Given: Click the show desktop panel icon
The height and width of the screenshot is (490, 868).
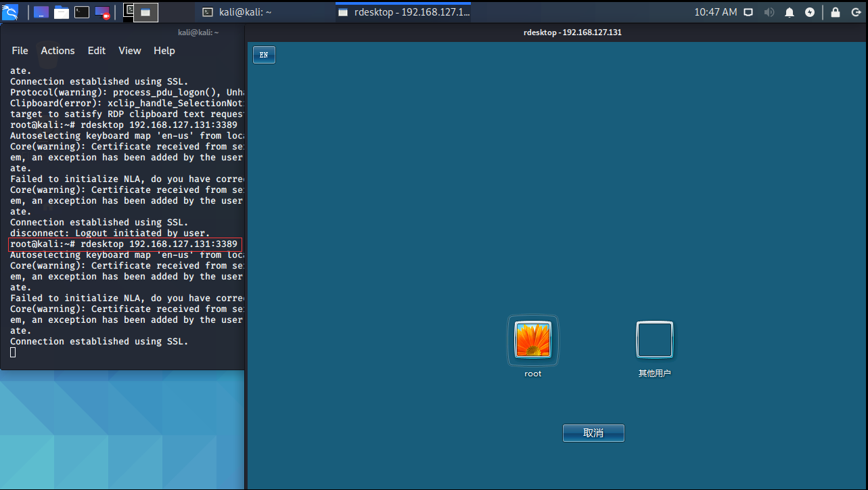Looking at the screenshot, I should pos(41,12).
